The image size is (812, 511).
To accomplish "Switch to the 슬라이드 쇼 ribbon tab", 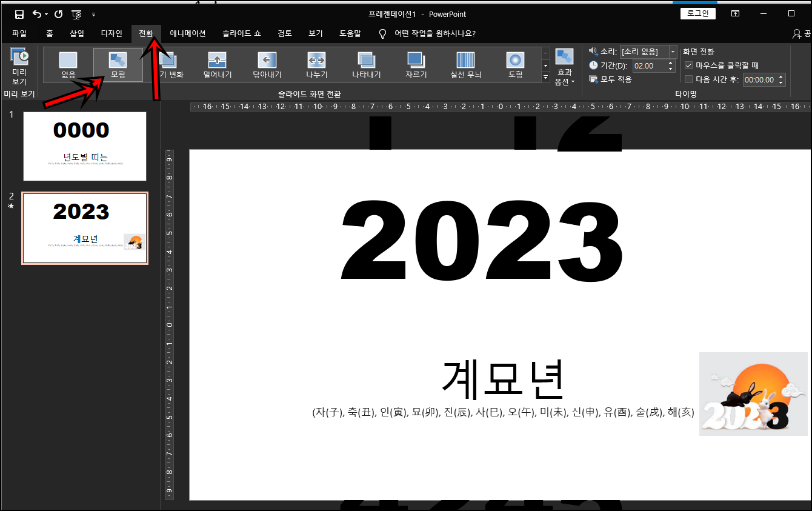I will coord(241,33).
